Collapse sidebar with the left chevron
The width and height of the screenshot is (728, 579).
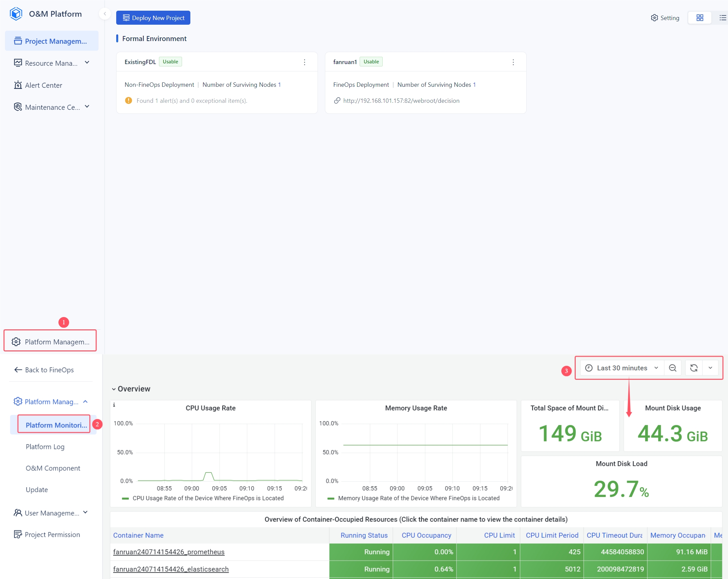coord(105,14)
